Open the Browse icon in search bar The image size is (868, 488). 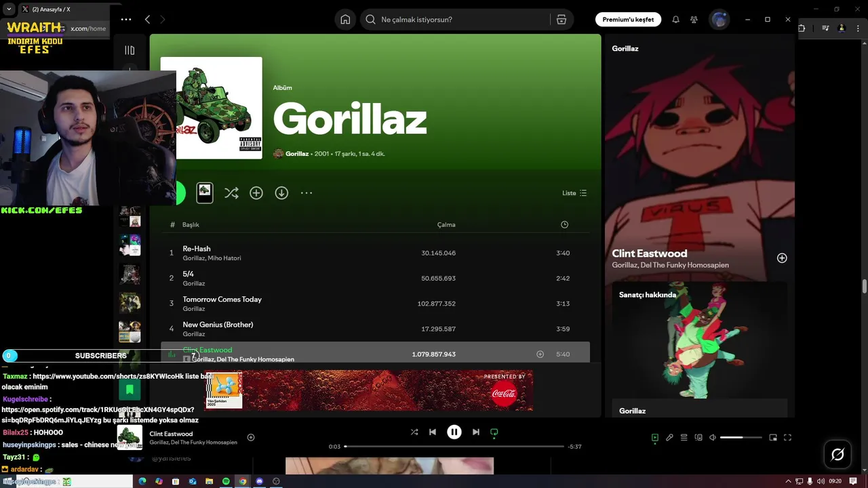coord(561,20)
